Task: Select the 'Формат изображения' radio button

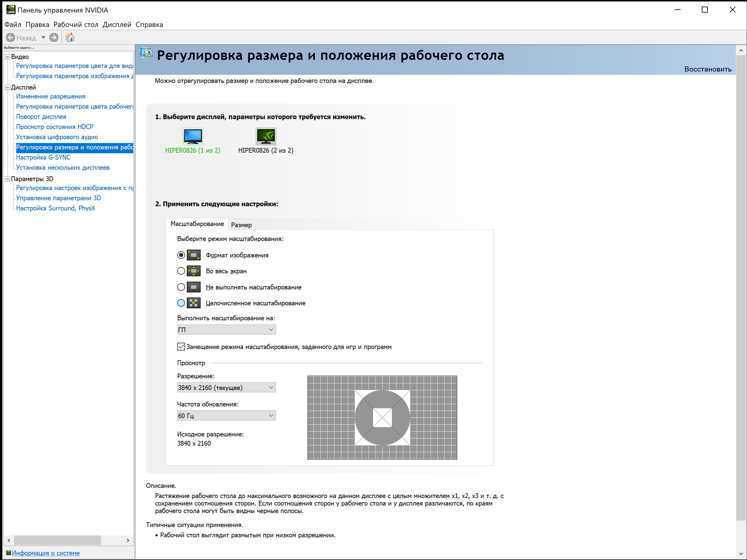Action: point(181,255)
